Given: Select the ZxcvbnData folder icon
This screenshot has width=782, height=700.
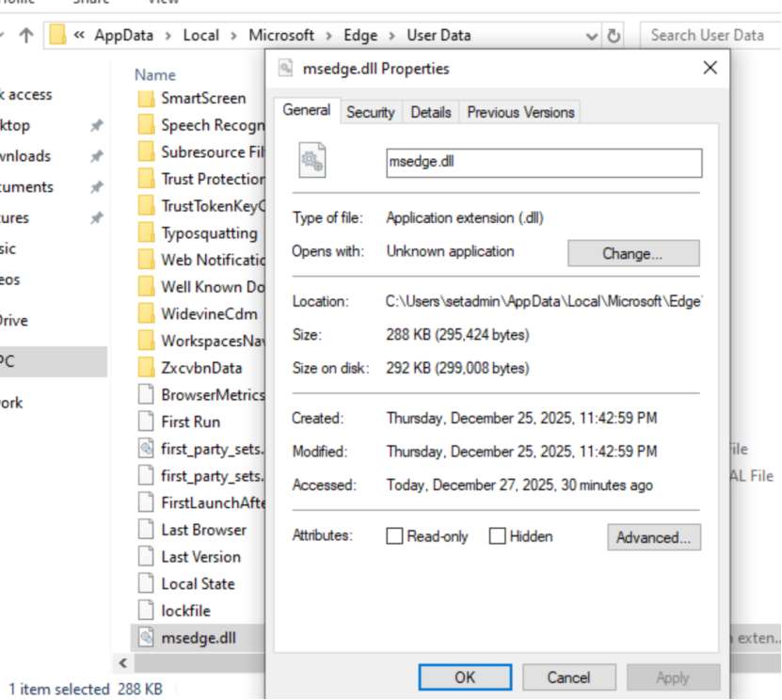Looking at the screenshot, I should pyautogui.click(x=146, y=368).
